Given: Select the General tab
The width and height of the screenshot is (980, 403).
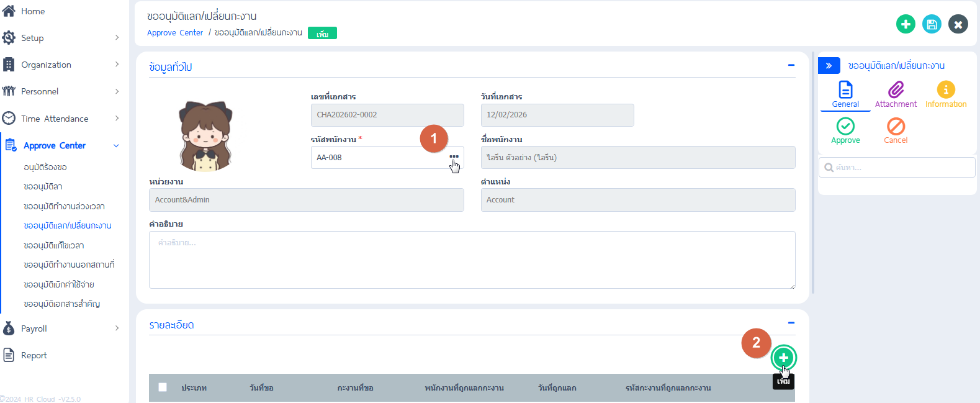Looking at the screenshot, I should click(845, 94).
